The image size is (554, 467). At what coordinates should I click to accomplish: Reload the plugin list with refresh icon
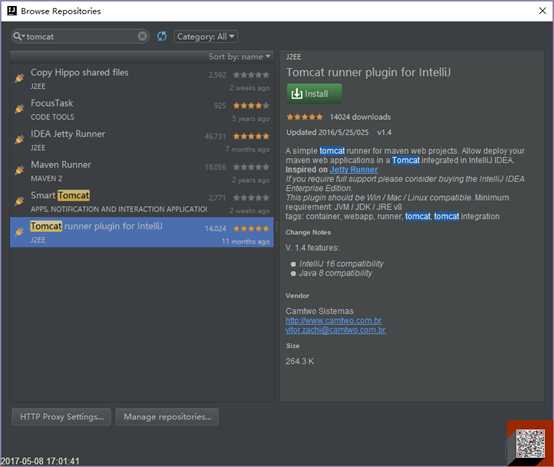pyautogui.click(x=162, y=36)
